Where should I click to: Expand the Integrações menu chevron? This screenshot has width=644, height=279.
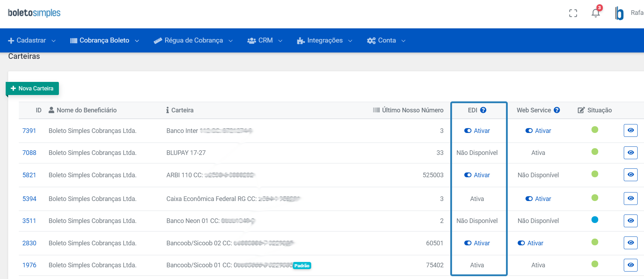tap(350, 41)
